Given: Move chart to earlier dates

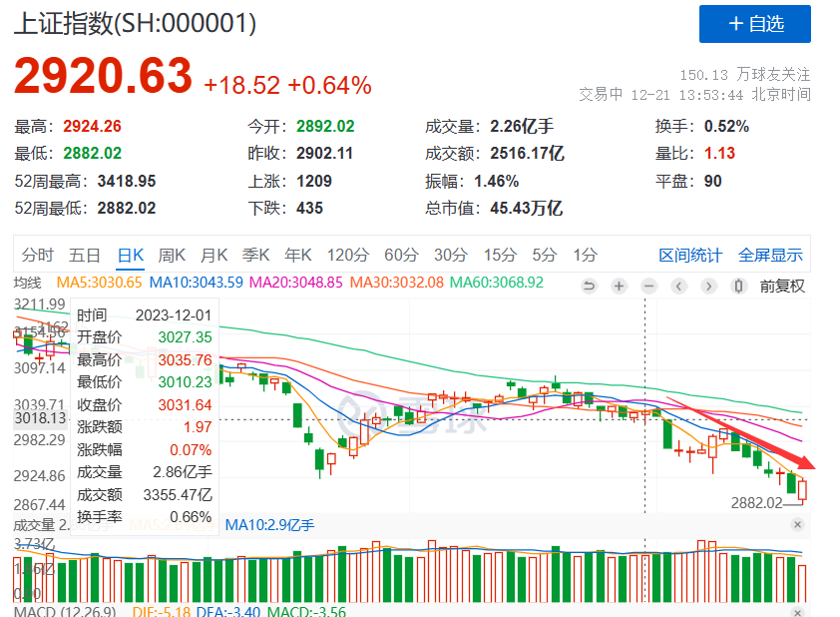Looking at the screenshot, I should tap(678, 286).
